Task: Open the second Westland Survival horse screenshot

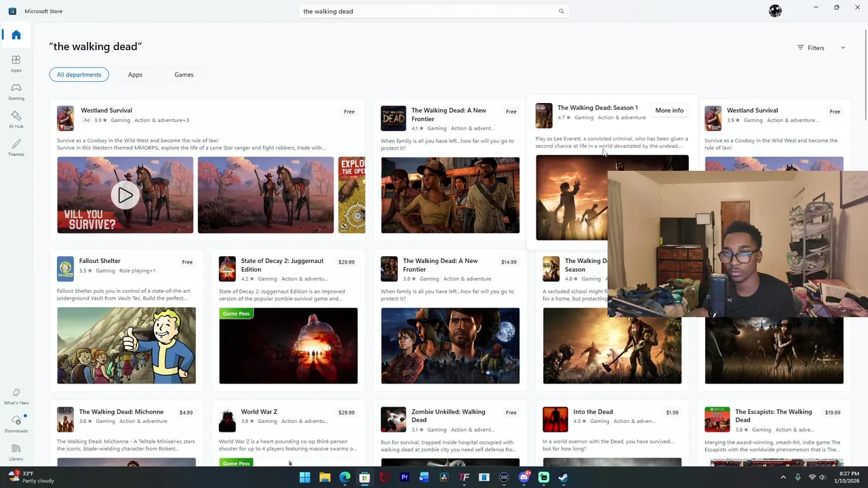Action: click(266, 195)
